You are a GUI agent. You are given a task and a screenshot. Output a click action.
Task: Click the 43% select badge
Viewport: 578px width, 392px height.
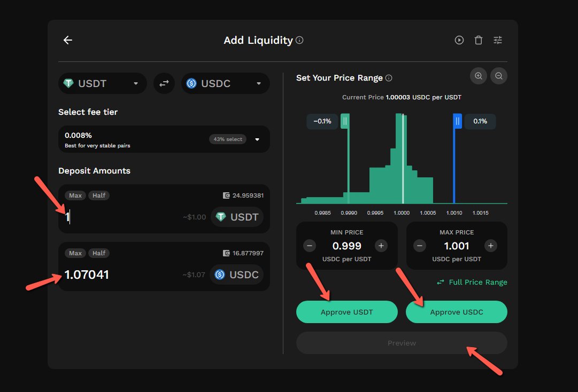228,139
